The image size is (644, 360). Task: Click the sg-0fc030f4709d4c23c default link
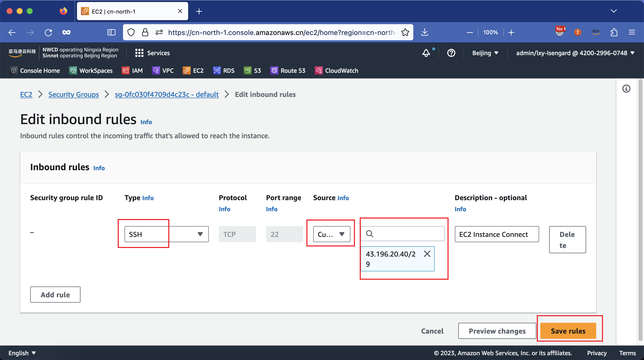coord(166,94)
